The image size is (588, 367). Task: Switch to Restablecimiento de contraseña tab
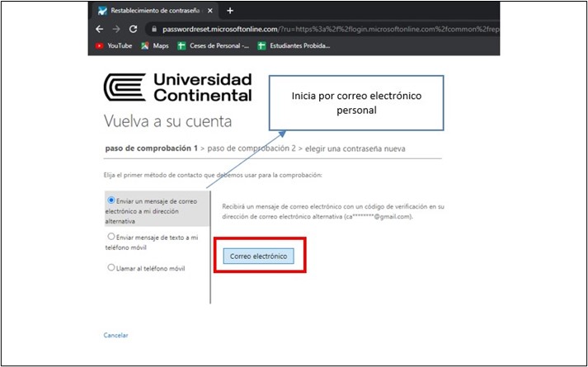[153, 10]
